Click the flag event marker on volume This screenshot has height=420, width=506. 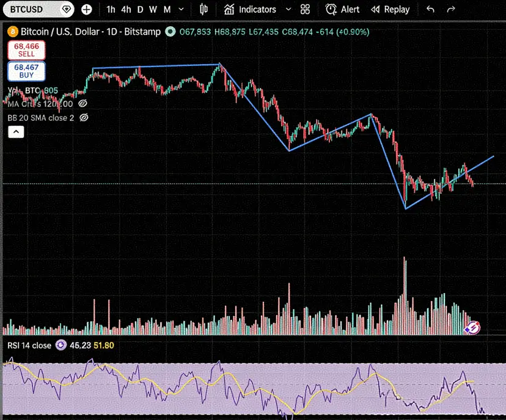(472, 328)
